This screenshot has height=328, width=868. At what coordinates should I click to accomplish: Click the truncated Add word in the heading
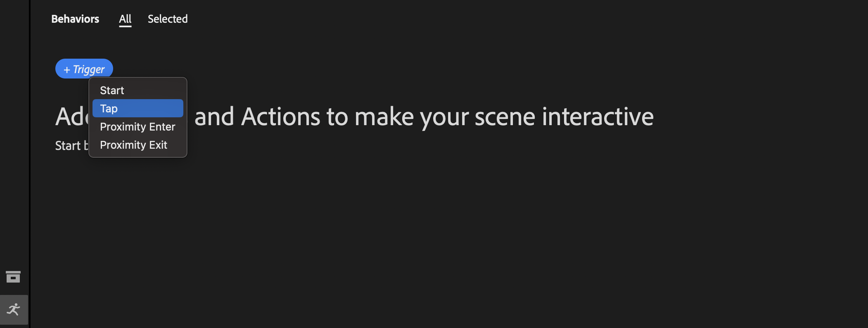71,117
